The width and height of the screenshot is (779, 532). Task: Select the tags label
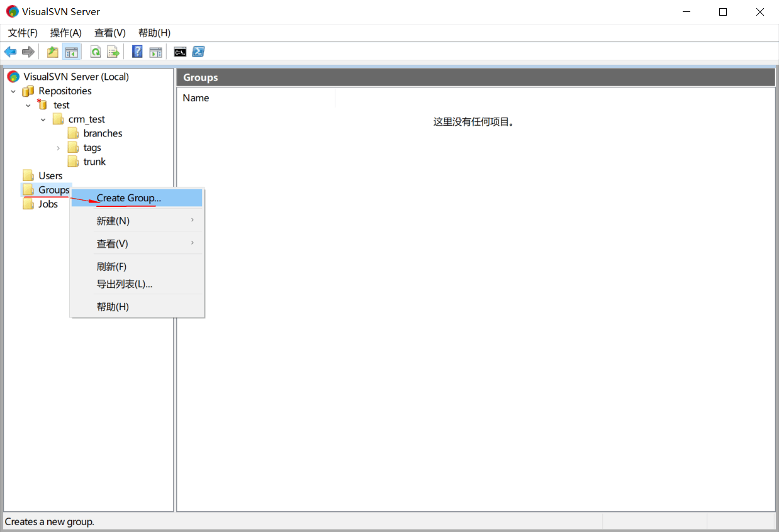[92, 148]
